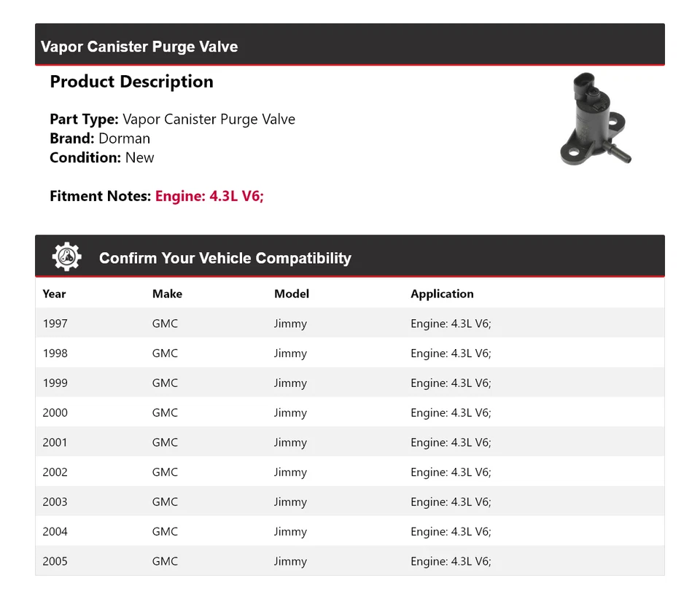Click the gear icon beside Confirm Your Vehicle Compatibility
Viewport: 700px width, 599px height.
click(66, 257)
